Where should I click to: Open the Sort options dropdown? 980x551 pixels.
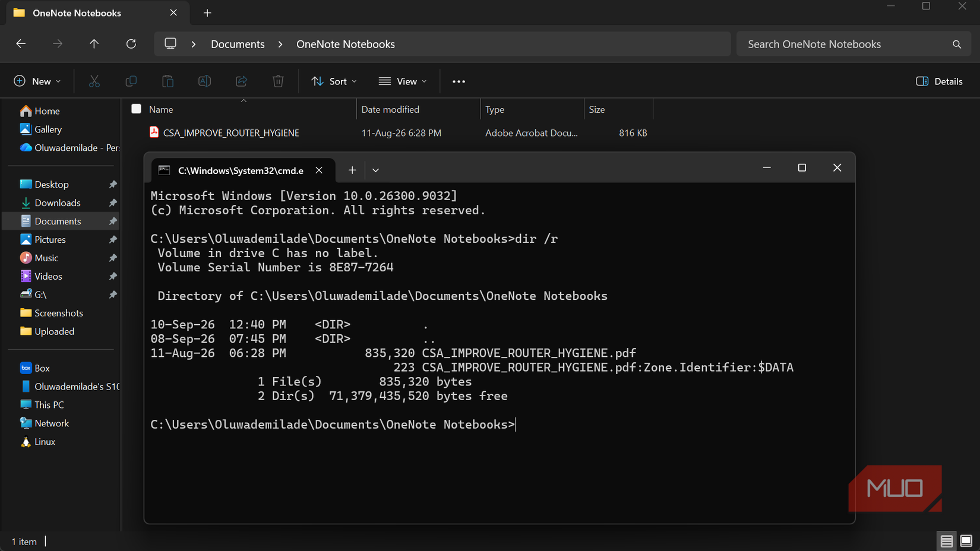[x=334, y=81]
